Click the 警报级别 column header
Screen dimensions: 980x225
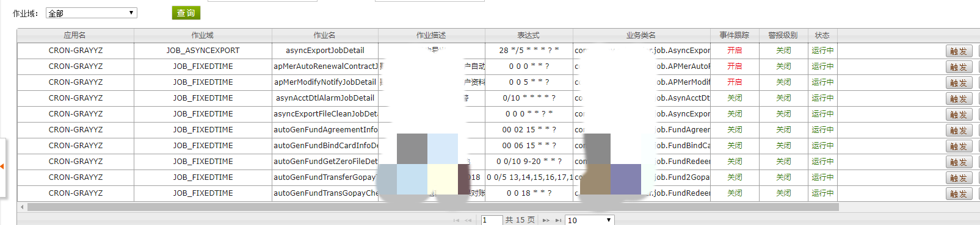pyautogui.click(x=783, y=35)
